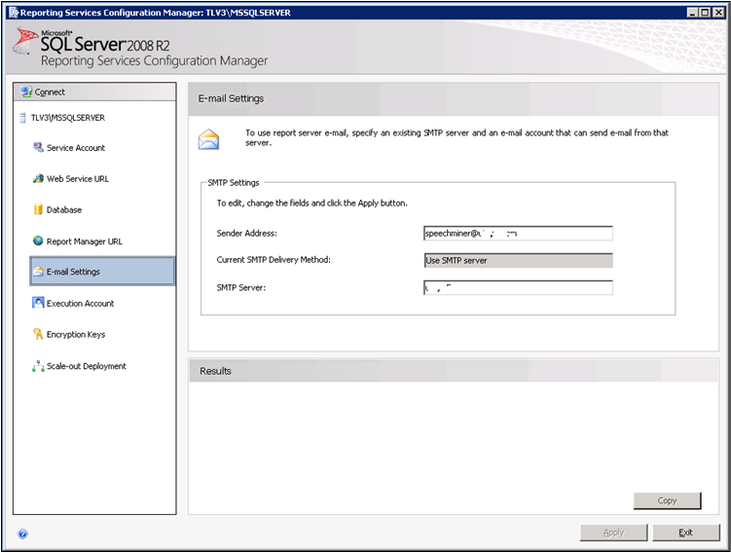Screen dimensions: 731x553
Task: Click the "SMTP Server:" label
Action: click(241, 288)
